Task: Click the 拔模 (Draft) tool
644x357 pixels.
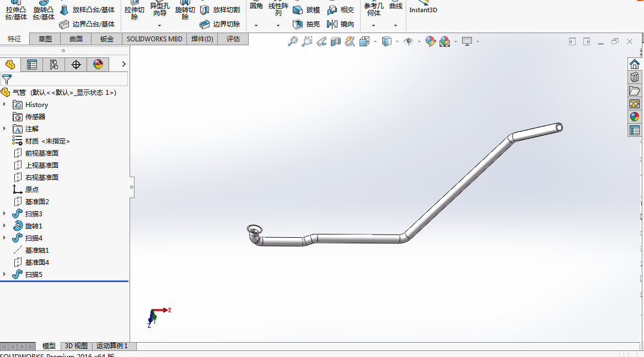Action: [x=306, y=10]
